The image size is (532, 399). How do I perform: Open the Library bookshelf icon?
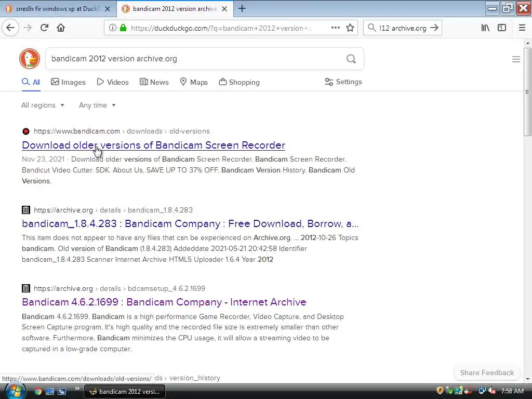coord(485,28)
